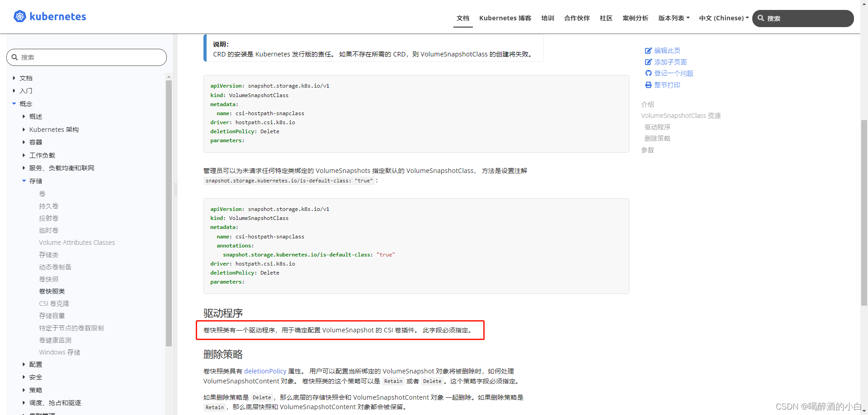This screenshot has height=415, width=868.
Task: Open the 中文 (Chinese) language dropdown
Action: point(724,18)
